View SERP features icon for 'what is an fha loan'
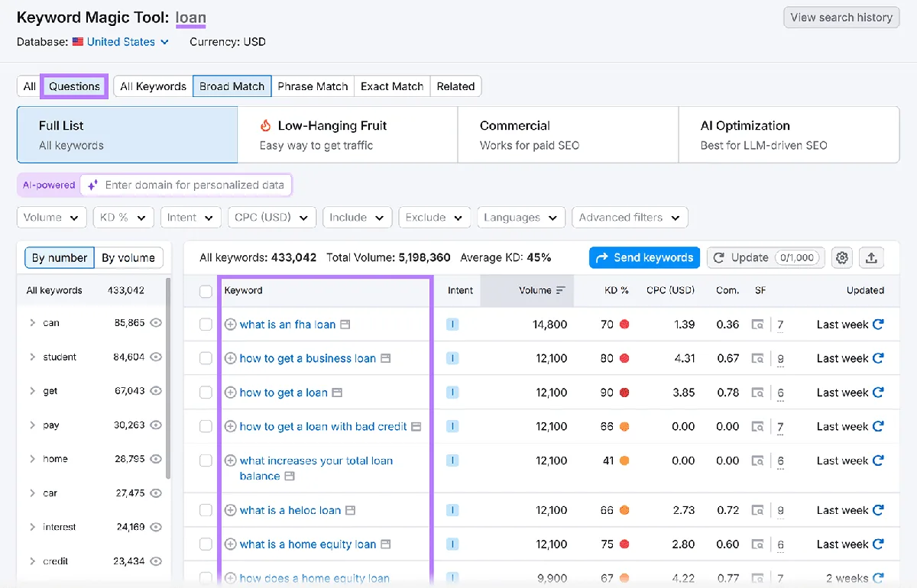The image size is (917, 588). coord(757,325)
